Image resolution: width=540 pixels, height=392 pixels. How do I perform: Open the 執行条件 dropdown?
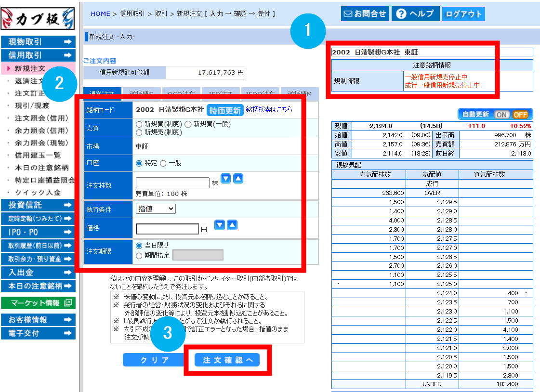(x=156, y=209)
